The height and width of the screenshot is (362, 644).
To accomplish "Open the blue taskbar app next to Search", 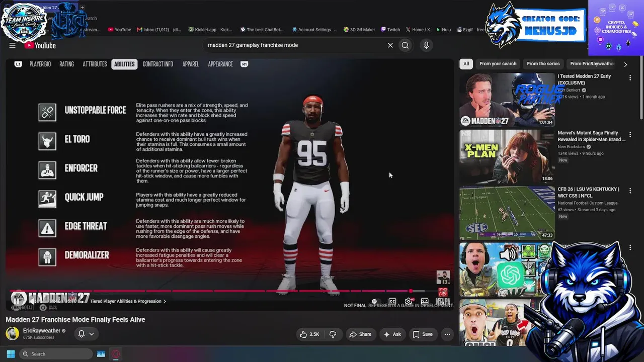I will click(x=101, y=354).
